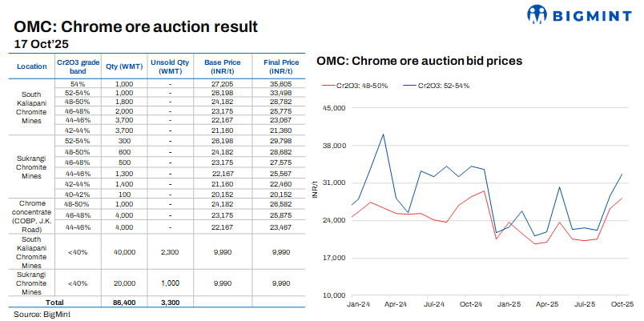The width and height of the screenshot is (644, 321).
Task: Click the Final Price (INR/t) column header
Action: [x=280, y=66]
